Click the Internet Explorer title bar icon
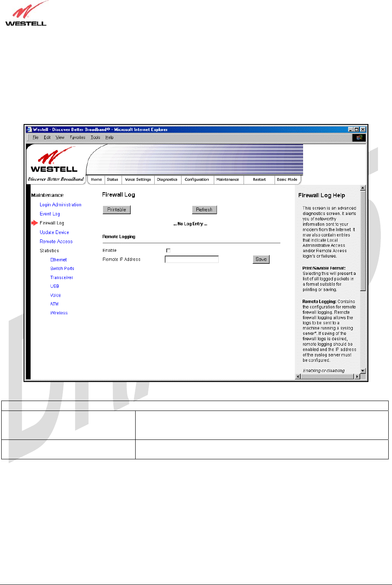 29,129
